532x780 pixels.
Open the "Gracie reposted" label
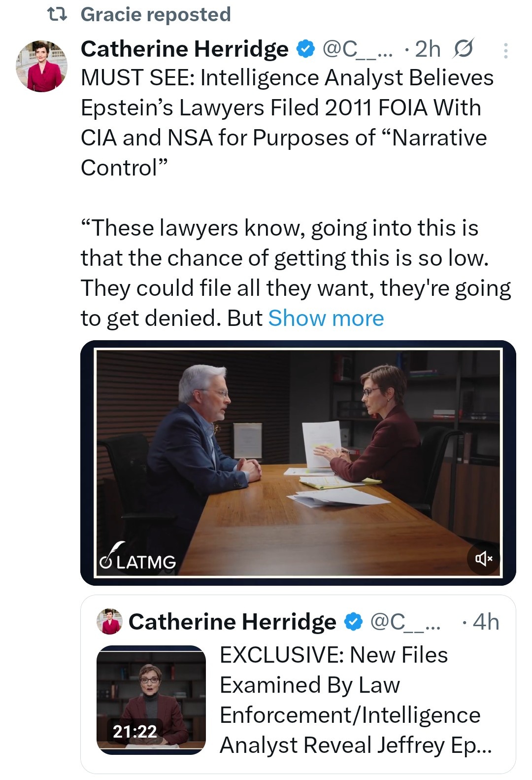tap(156, 15)
